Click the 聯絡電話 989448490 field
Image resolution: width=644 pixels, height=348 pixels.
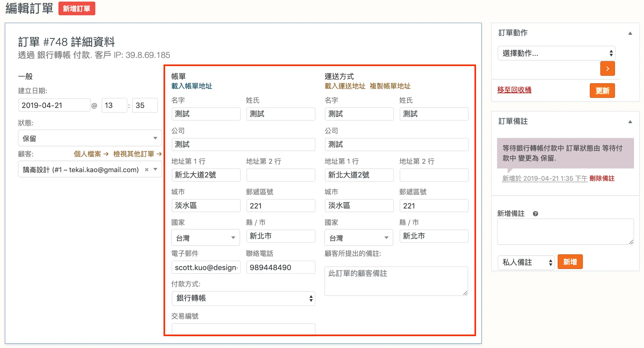[281, 267]
